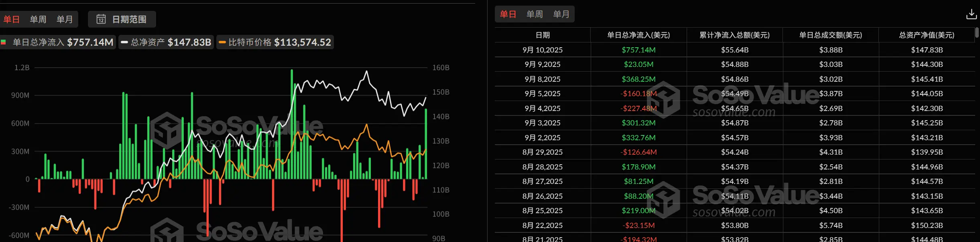
Task: Click the table vertical scrollbar thumb
Action: pyautogui.click(x=977, y=33)
